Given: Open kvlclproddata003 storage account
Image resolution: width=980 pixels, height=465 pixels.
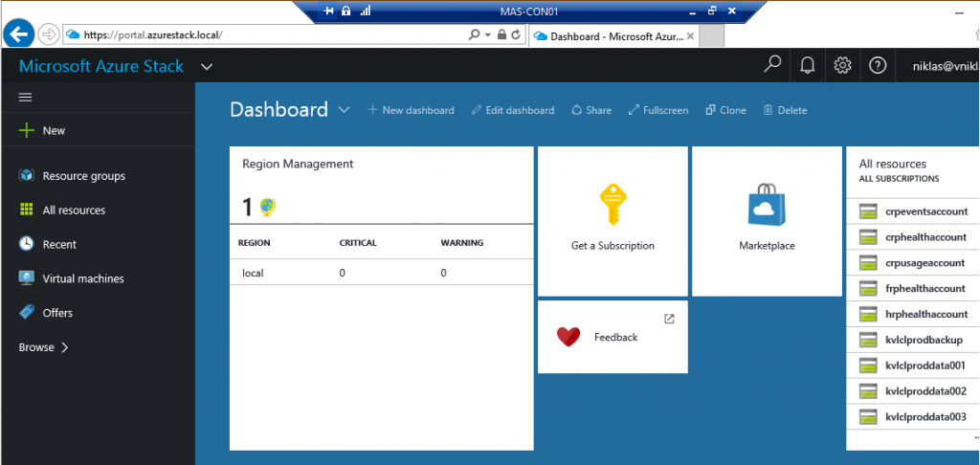Looking at the screenshot, I should pos(913,417).
